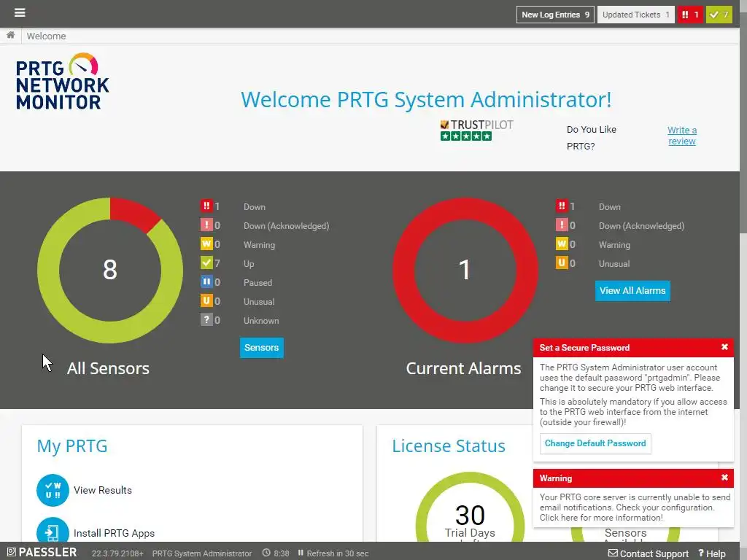Click the My PRTG heading
This screenshot has height=560, width=747.
click(72, 446)
